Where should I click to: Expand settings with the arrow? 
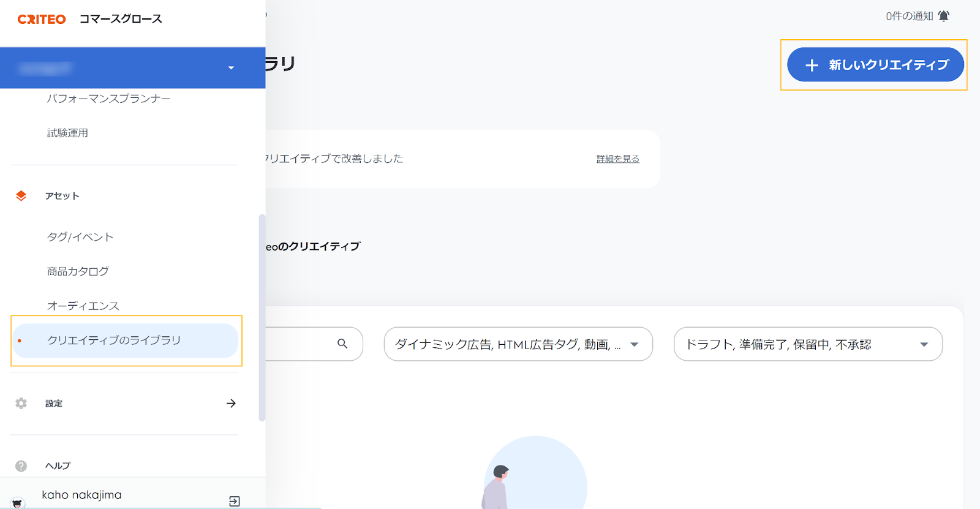point(231,403)
